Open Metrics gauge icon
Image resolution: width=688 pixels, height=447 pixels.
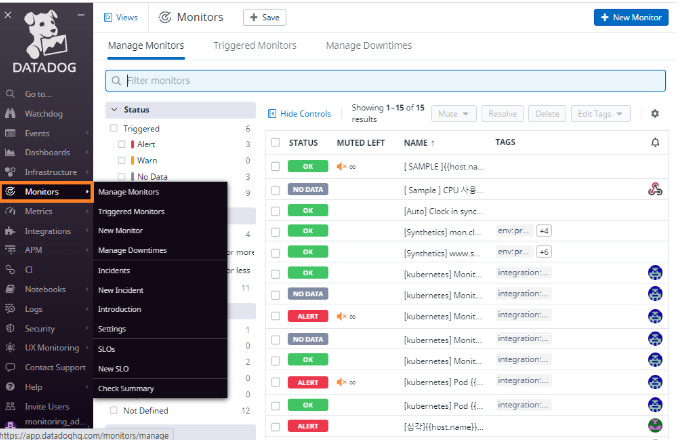[x=10, y=211]
